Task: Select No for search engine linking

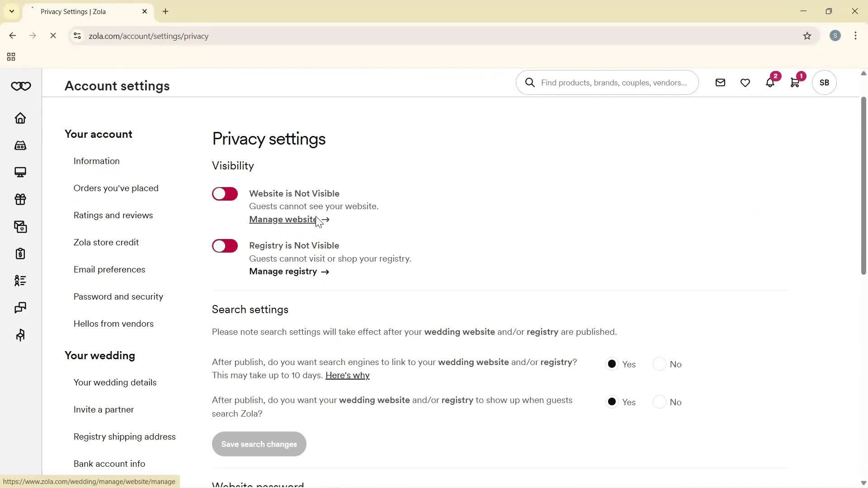Action: click(x=660, y=364)
